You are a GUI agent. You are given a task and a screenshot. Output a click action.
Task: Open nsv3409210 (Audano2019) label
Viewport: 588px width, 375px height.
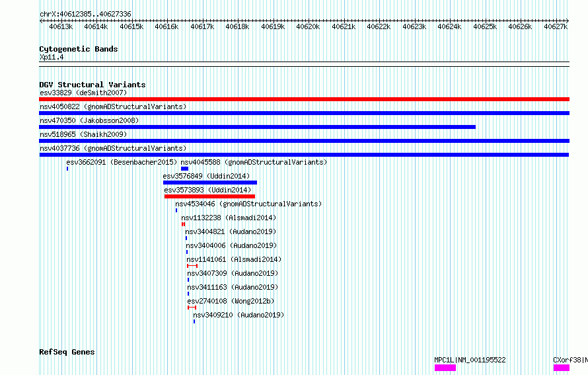tap(239, 315)
